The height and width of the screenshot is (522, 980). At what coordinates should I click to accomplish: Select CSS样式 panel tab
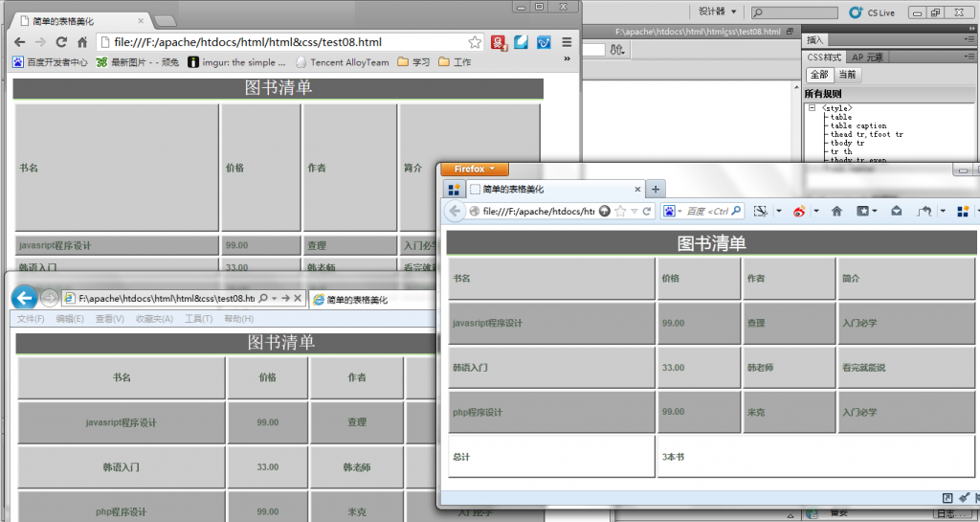click(x=824, y=57)
